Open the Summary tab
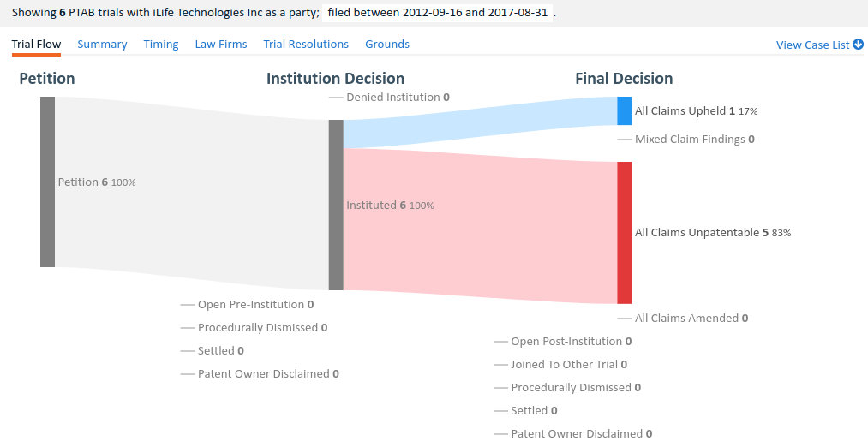This screenshot has height=441, width=868. point(102,44)
